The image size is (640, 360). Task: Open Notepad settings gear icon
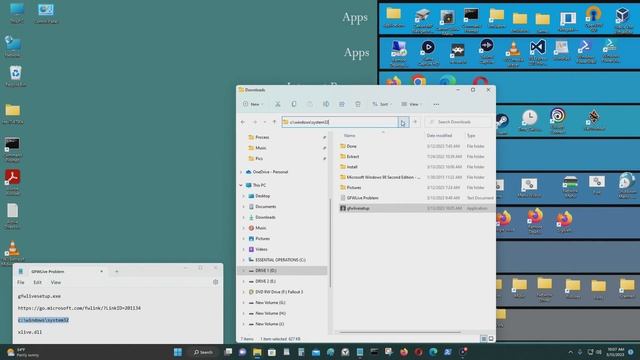[x=216, y=282]
